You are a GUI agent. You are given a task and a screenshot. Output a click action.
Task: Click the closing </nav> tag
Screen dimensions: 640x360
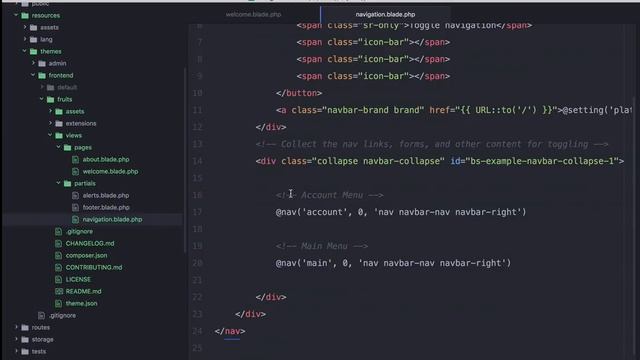(x=230, y=331)
